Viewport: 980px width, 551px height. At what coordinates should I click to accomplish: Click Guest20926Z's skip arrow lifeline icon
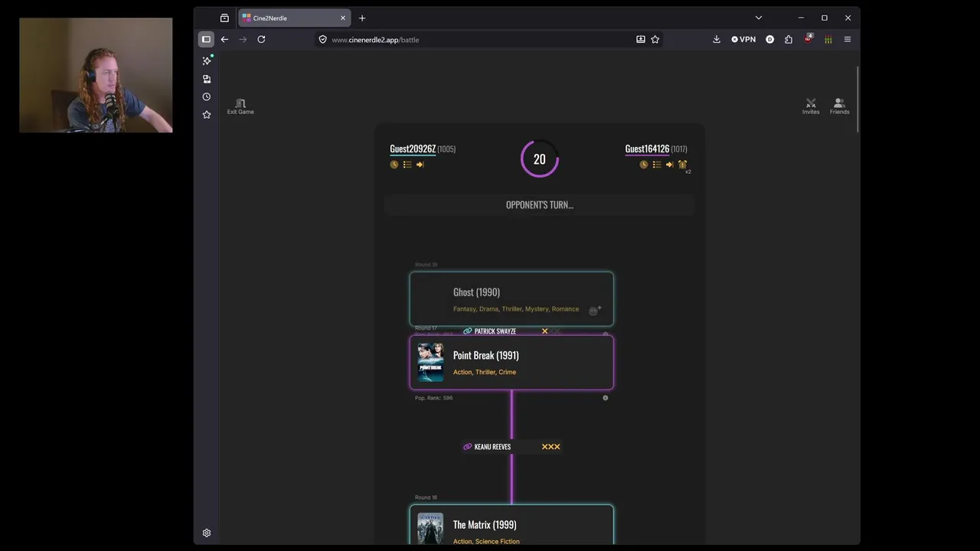420,165
